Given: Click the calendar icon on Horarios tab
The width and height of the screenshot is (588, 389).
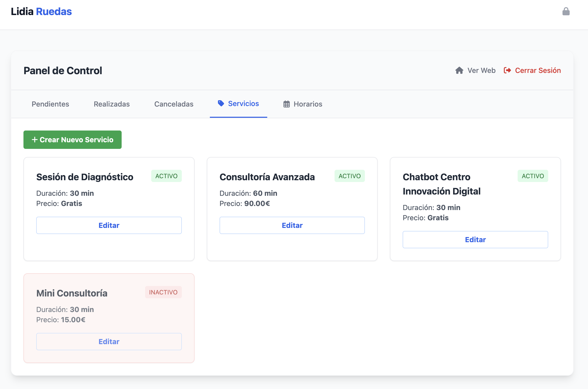Looking at the screenshot, I should [286, 104].
